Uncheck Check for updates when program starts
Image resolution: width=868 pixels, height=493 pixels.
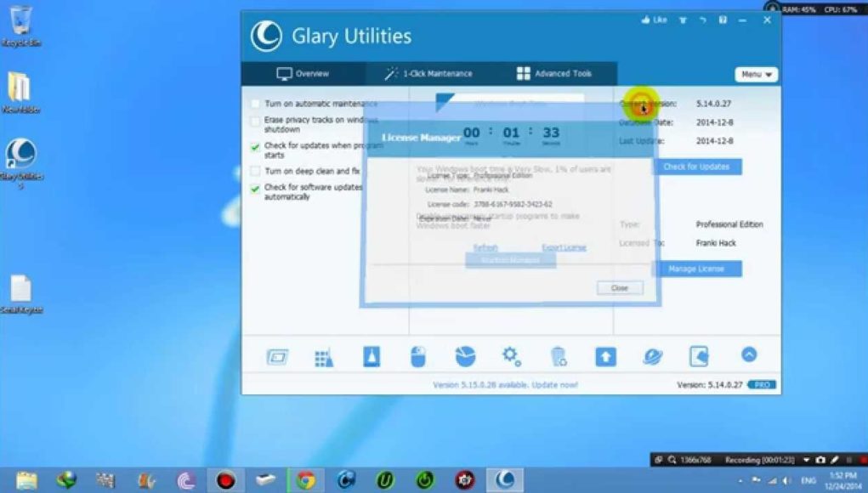coord(255,147)
